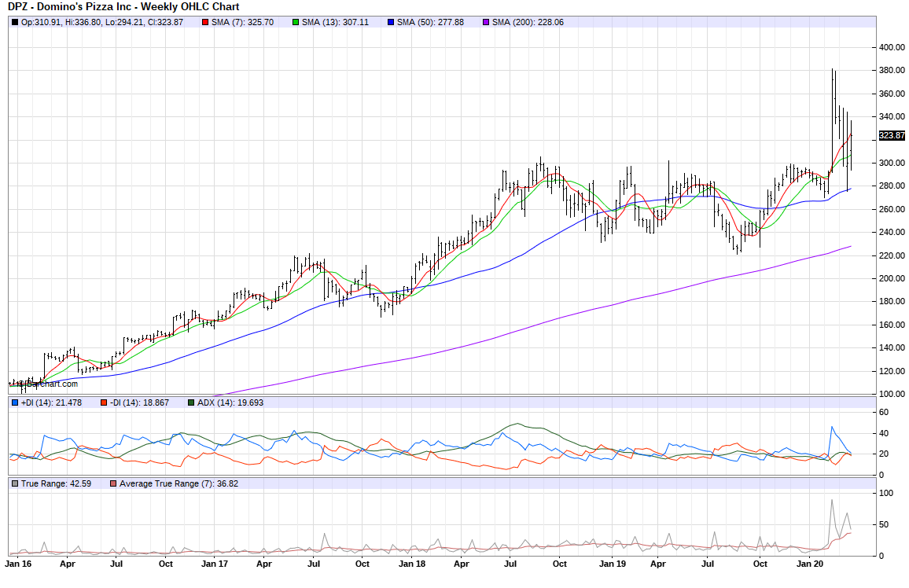Select the blue SMA (50) legend marker
Viewport: 909px width, 588px height.
coord(391,22)
